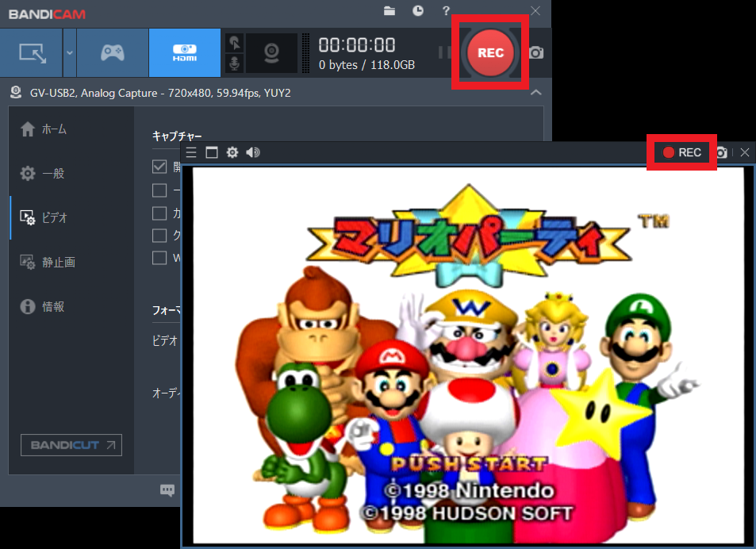Open the ホーム tab in sidebar
The height and width of the screenshot is (549, 756).
point(71,129)
